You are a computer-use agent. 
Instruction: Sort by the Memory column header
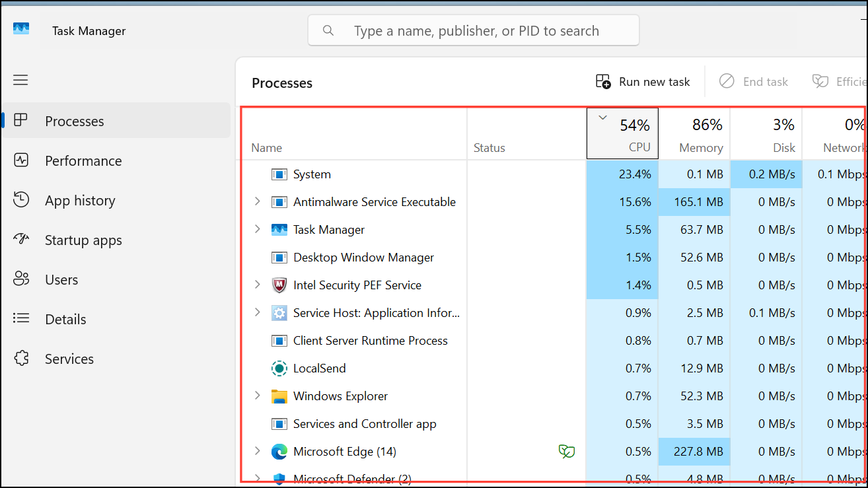pyautogui.click(x=694, y=134)
